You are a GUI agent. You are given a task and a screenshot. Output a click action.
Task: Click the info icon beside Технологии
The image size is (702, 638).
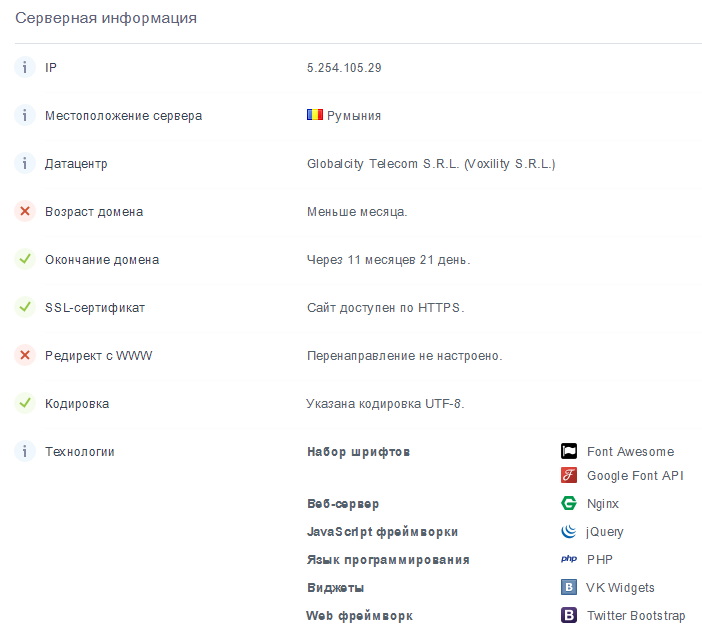[25, 451]
